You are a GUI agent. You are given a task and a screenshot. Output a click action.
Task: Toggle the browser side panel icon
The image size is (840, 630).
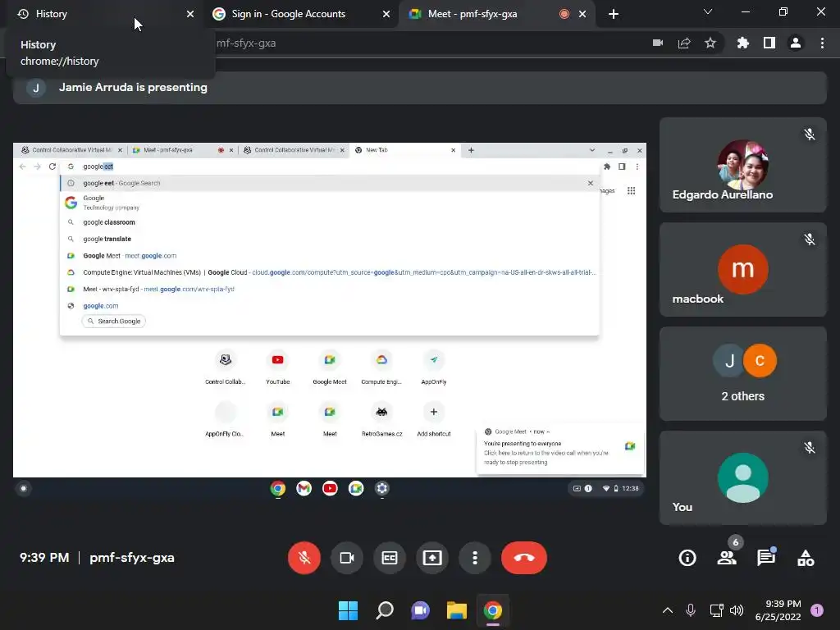pyautogui.click(x=769, y=43)
